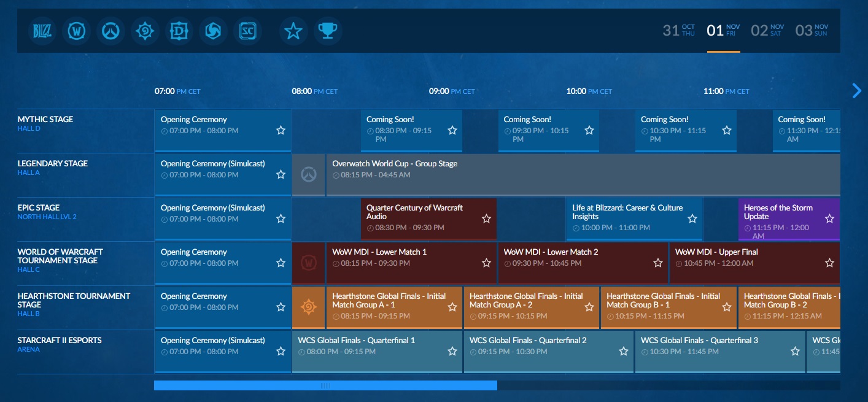Screen dimensions: 868x402
Task: Click the trophy esports filter icon
Action: pos(328,31)
